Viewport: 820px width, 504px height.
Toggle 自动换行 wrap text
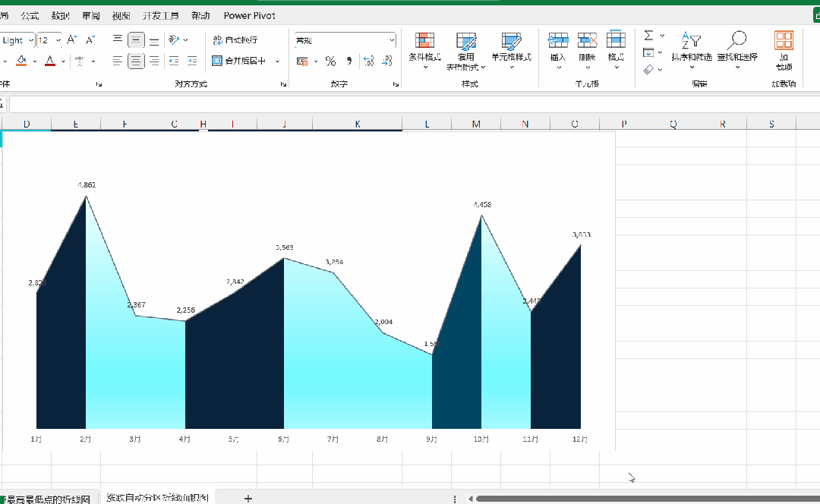235,39
